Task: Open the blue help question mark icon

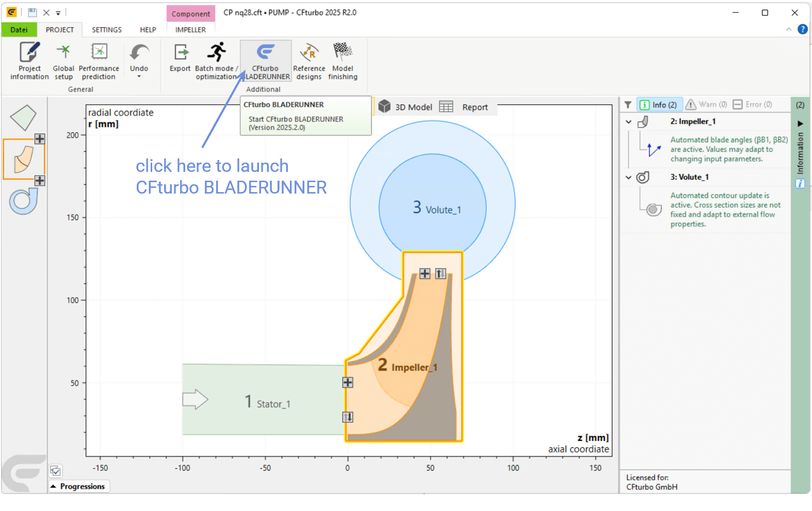Action: 802,29
